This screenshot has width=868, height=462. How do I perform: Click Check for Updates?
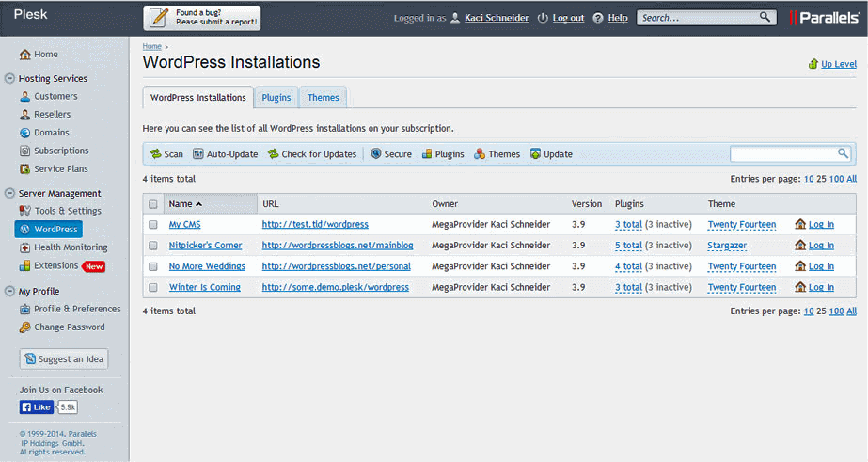pyautogui.click(x=312, y=154)
